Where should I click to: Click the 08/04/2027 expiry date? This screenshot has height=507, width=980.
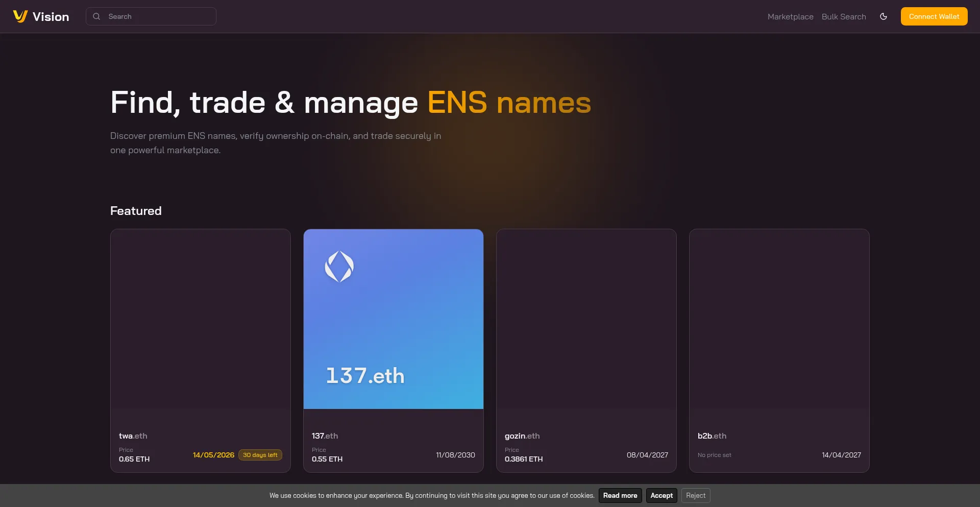(647, 455)
